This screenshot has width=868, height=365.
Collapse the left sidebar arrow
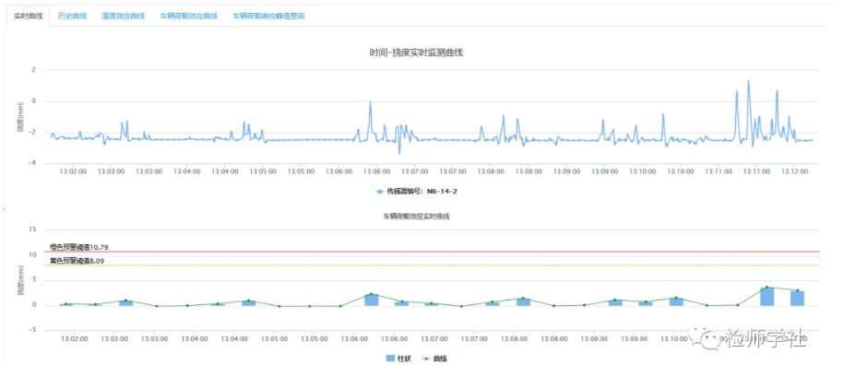pos(4,208)
